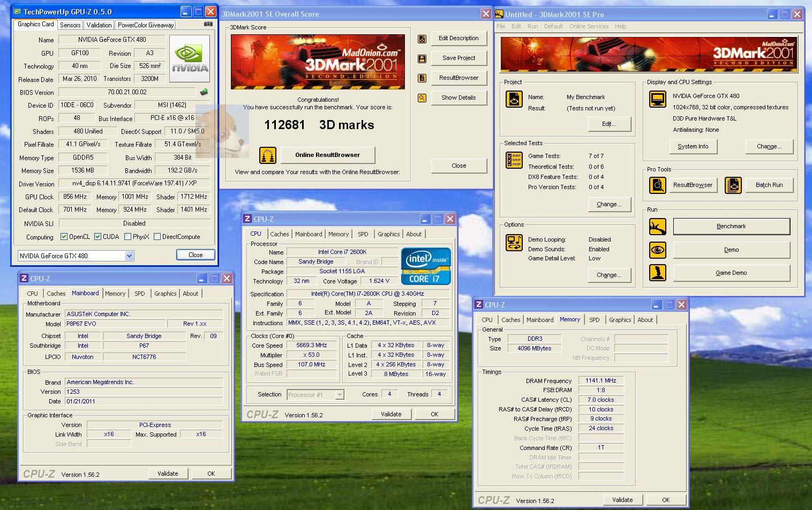Click the GPU-Z screenshot camera icon
Viewport: 812px width, 510px height.
point(208,24)
